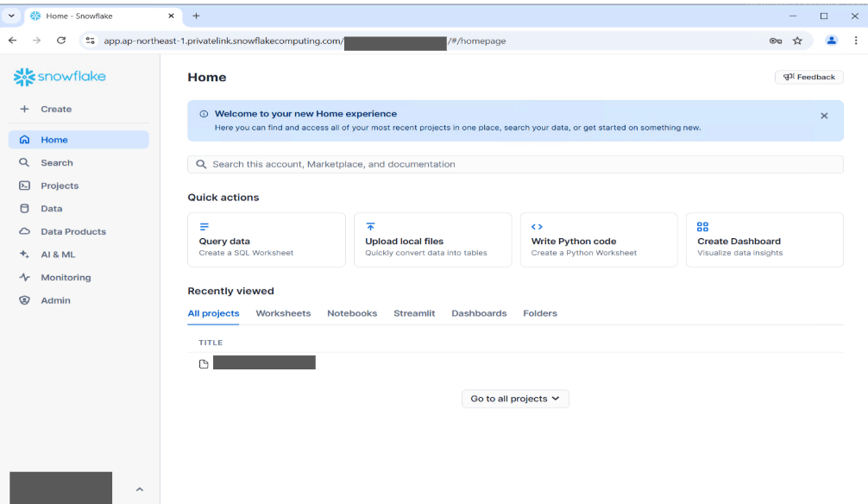Click the Admin shield icon
The width and height of the screenshot is (868, 504).
(24, 300)
